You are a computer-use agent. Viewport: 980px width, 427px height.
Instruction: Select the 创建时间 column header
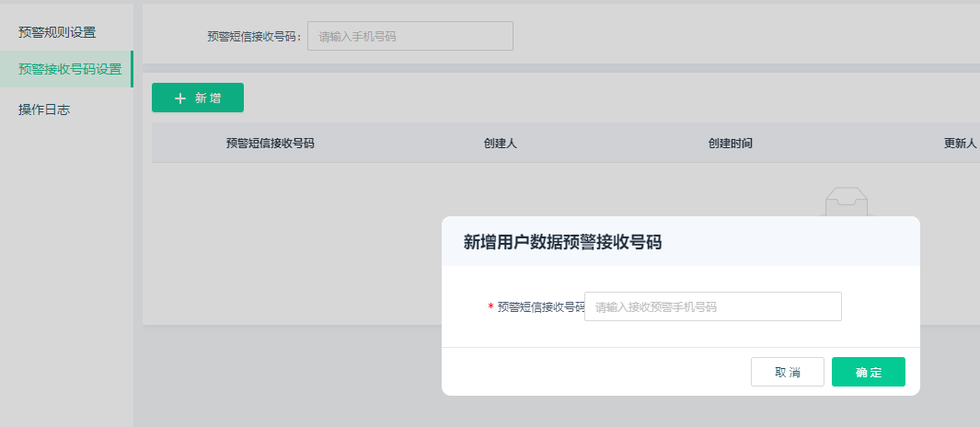[731, 144]
